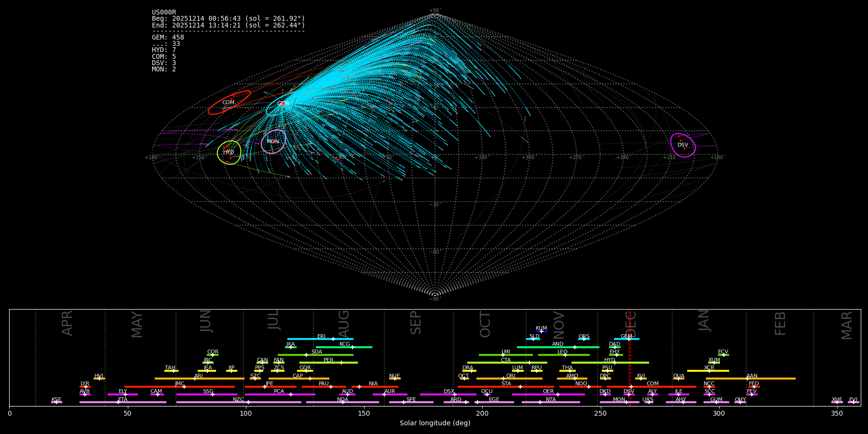Click the DEC month label in timeline

pos(631,324)
